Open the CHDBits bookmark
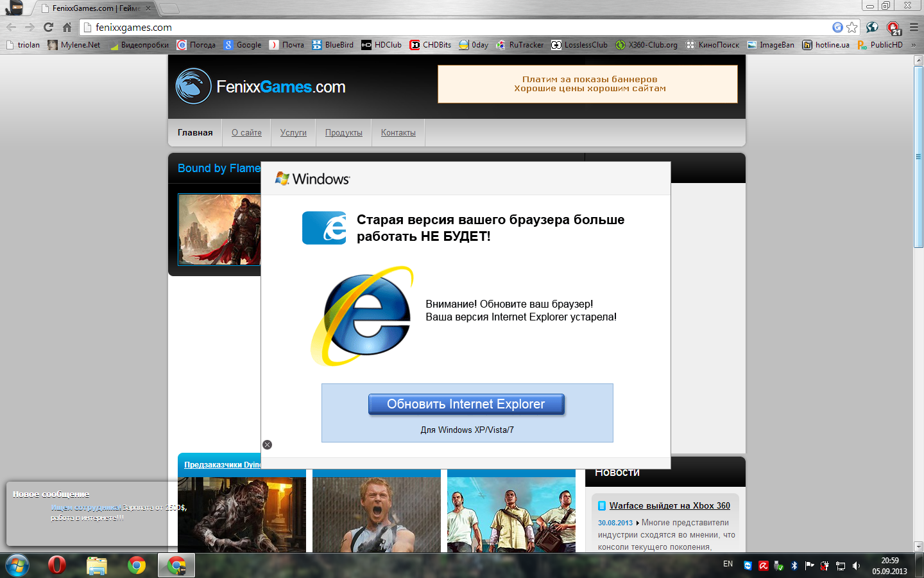This screenshot has width=924, height=578. coord(431,45)
